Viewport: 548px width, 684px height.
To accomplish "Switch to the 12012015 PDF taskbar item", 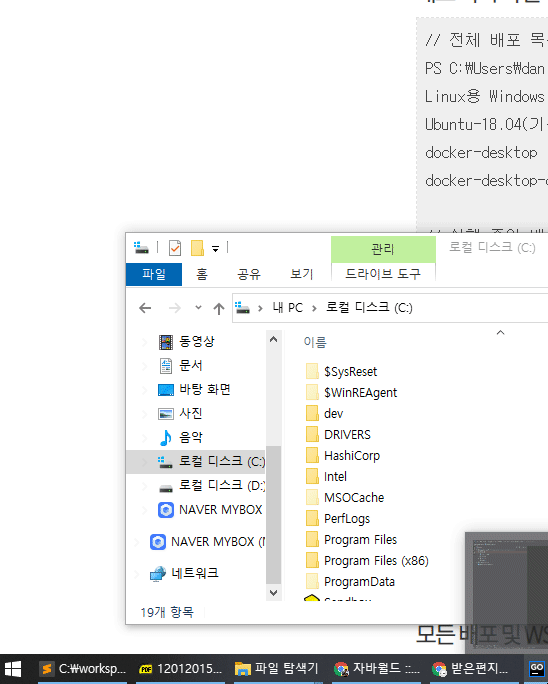I will 180,669.
